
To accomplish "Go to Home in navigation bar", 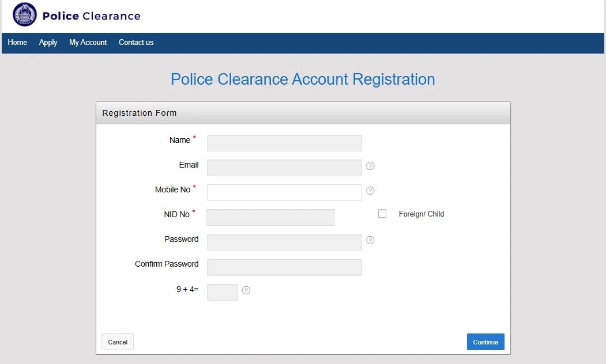I will 17,43.
